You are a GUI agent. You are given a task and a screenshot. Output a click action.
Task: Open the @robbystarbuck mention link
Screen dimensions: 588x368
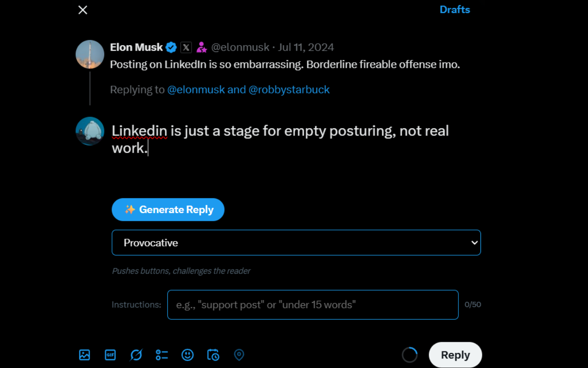pos(289,90)
